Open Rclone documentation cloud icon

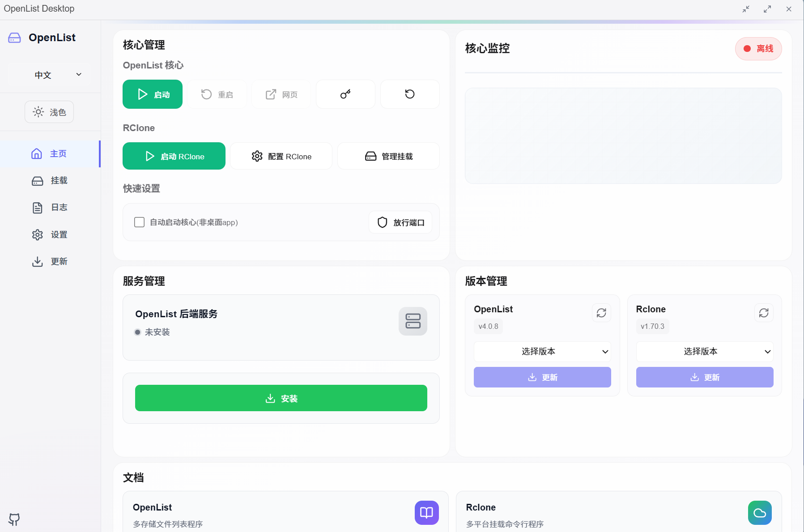760,513
